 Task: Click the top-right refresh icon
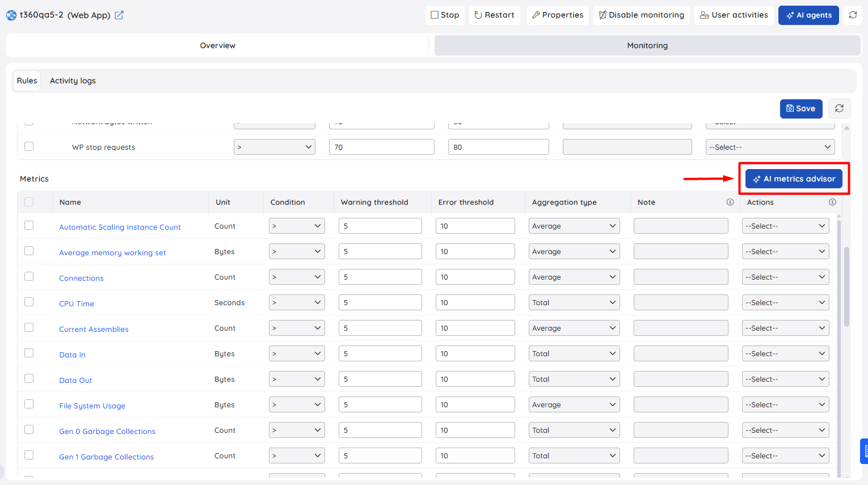coord(853,15)
